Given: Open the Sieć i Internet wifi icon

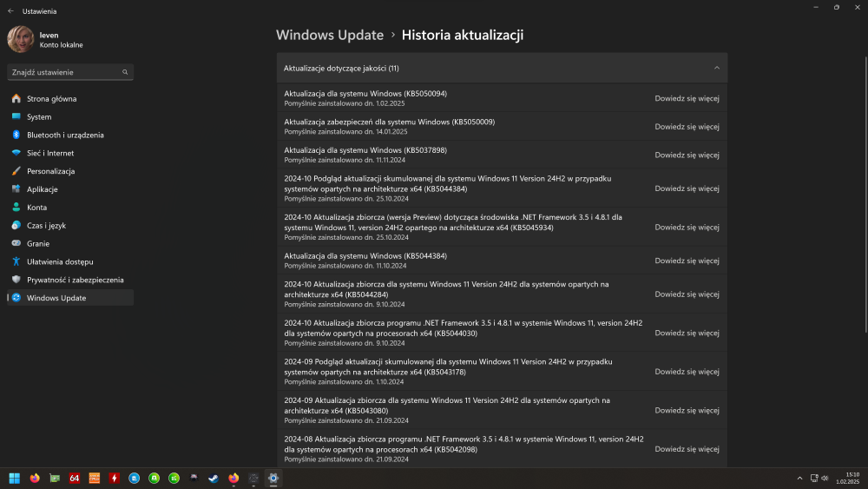Looking at the screenshot, I should point(16,153).
